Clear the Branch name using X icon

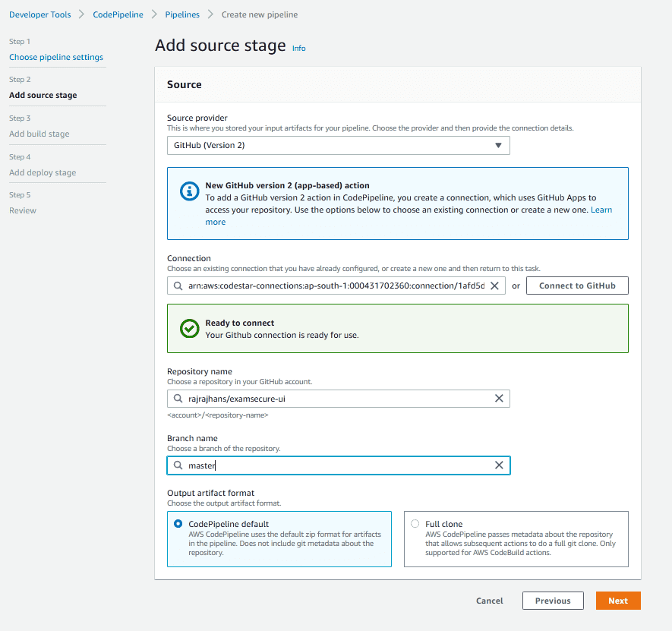(x=499, y=465)
